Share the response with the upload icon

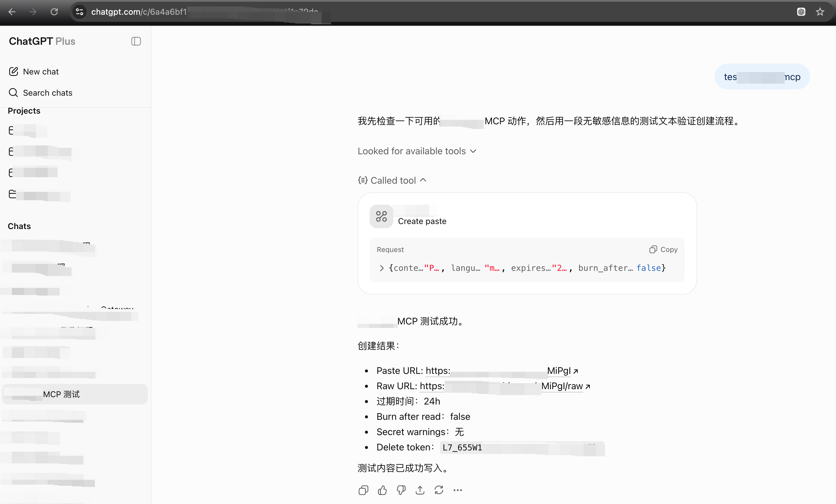pyautogui.click(x=420, y=490)
